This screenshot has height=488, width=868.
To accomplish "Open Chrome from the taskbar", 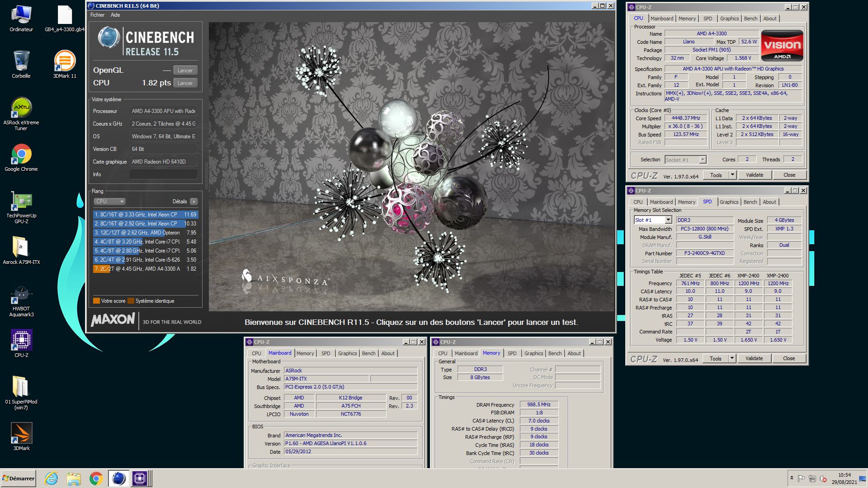I will pyautogui.click(x=96, y=479).
